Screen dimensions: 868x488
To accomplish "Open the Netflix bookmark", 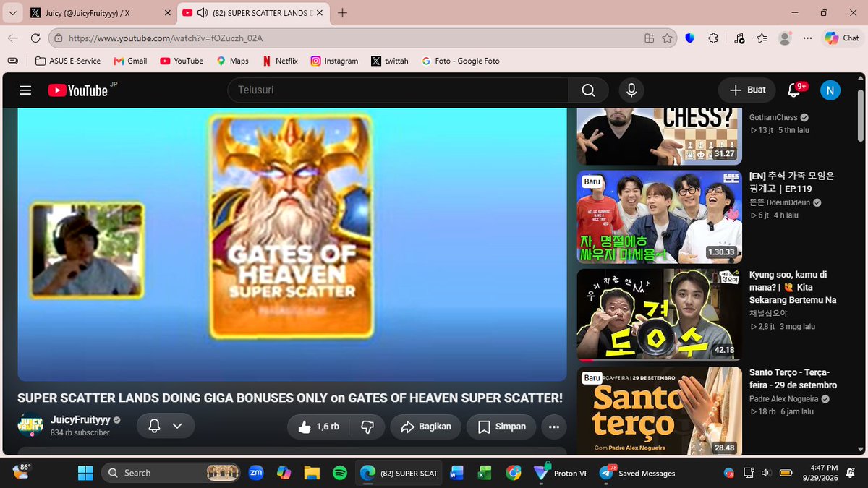I will click(280, 61).
